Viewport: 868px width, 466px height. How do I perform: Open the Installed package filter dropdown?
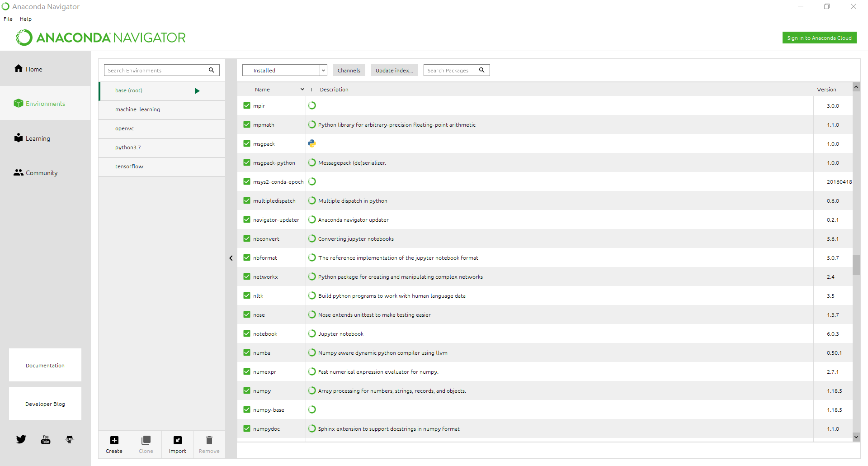[x=285, y=70]
